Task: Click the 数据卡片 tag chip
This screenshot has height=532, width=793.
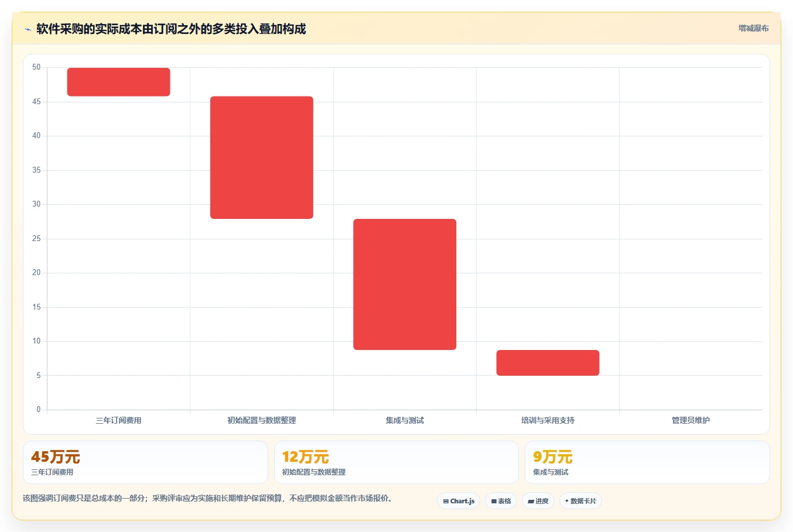Action: 580,501
